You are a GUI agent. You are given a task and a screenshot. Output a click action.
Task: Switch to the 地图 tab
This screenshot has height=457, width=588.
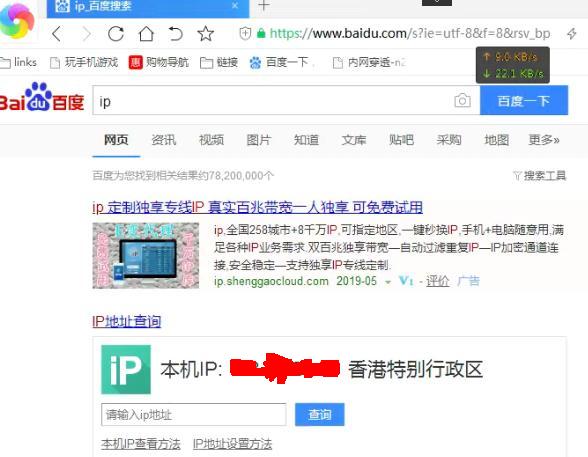[496, 140]
